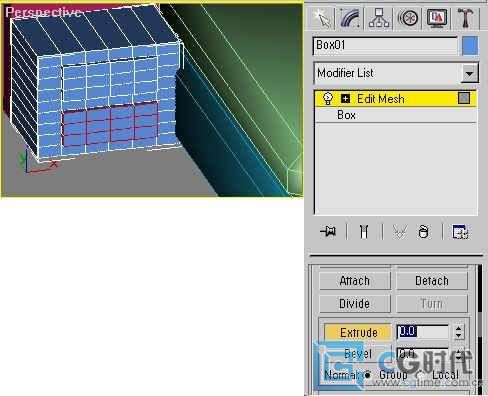The height and width of the screenshot is (396, 488).
Task: Open the Hierarchy panel tab
Action: pyautogui.click(x=379, y=17)
